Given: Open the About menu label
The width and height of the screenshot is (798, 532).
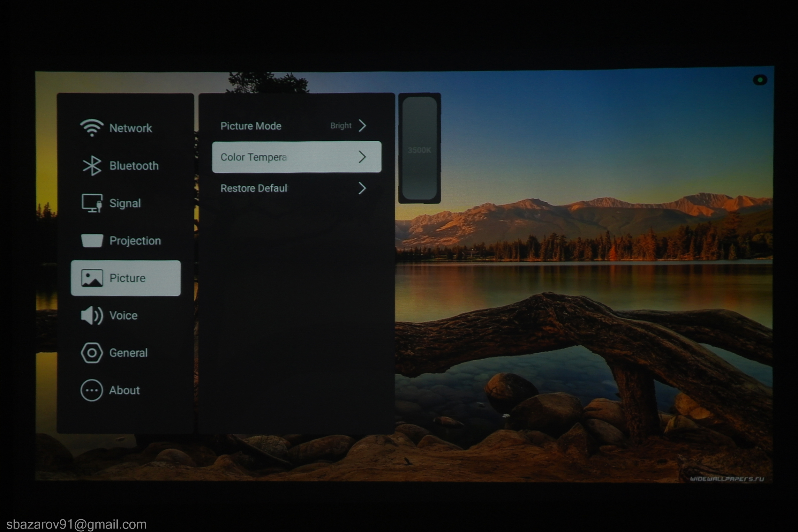Looking at the screenshot, I should tap(124, 391).
